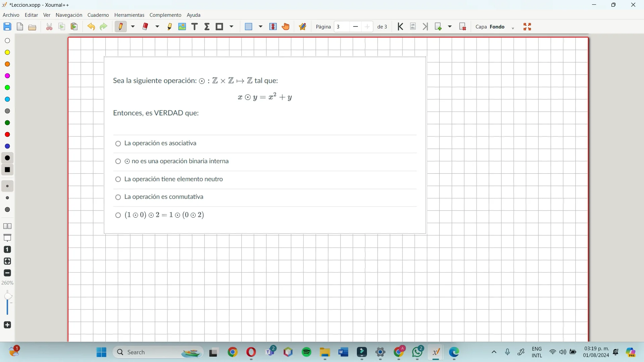The image size is (644, 362).
Task: Expand the eraser options dropdown
Action: tap(158, 27)
